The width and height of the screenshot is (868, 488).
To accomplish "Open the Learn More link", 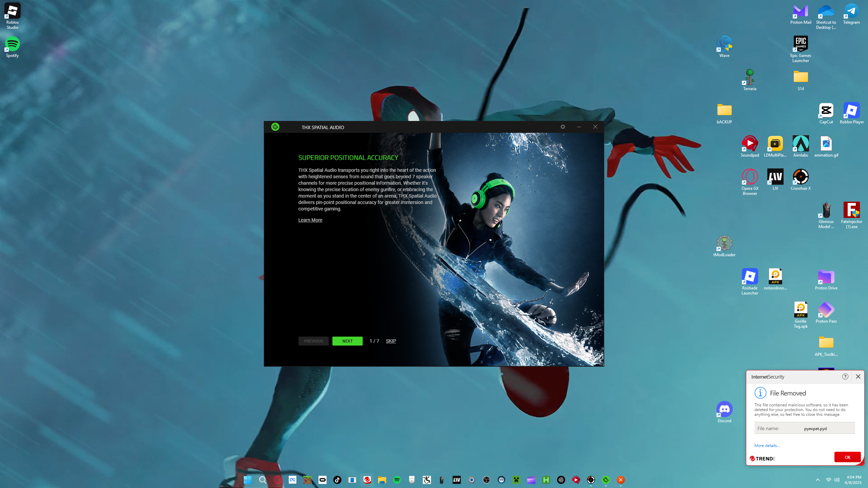I will pos(310,220).
